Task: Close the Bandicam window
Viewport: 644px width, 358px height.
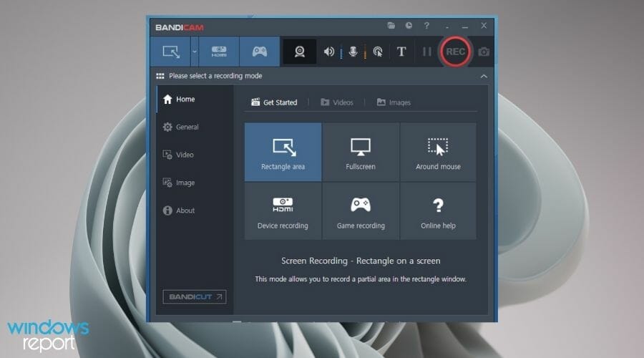Action: [x=484, y=26]
